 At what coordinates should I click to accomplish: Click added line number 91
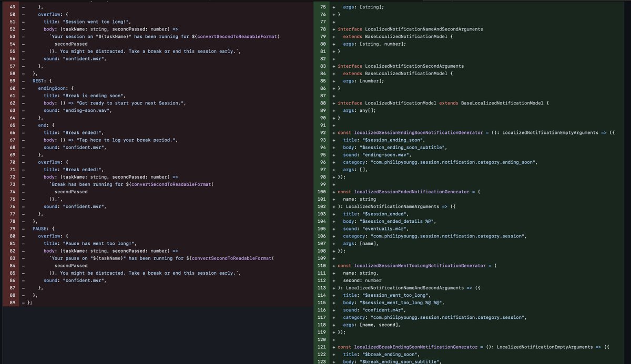pos(323,125)
